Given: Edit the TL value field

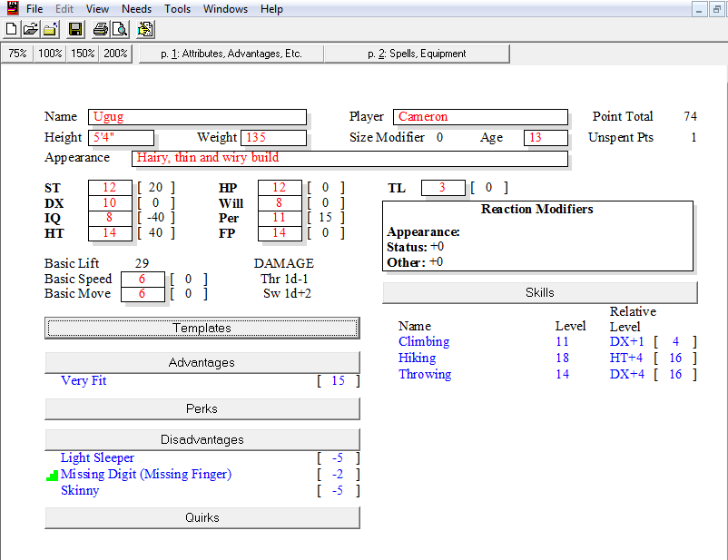Looking at the screenshot, I should point(443,187).
